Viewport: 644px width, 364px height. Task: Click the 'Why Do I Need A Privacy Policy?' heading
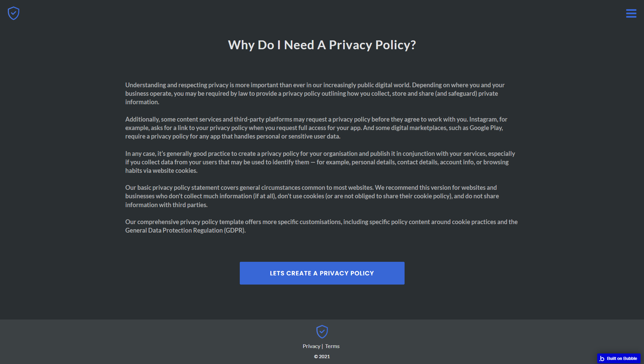tap(322, 45)
